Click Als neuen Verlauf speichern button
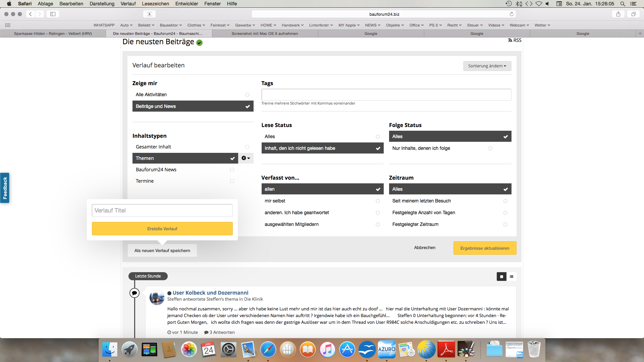Image resolution: width=644 pixels, height=362 pixels. 162,251
